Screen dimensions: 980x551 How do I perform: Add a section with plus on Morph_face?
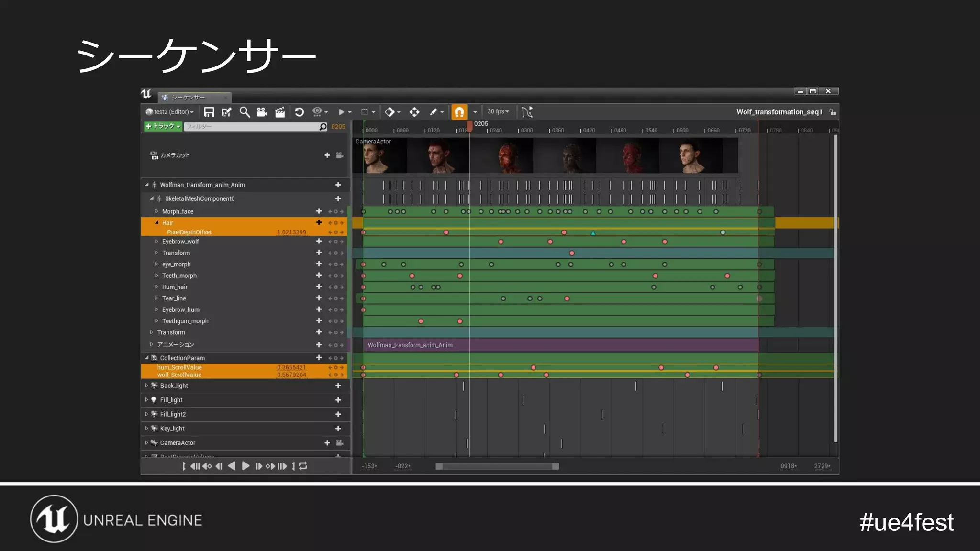[319, 211]
